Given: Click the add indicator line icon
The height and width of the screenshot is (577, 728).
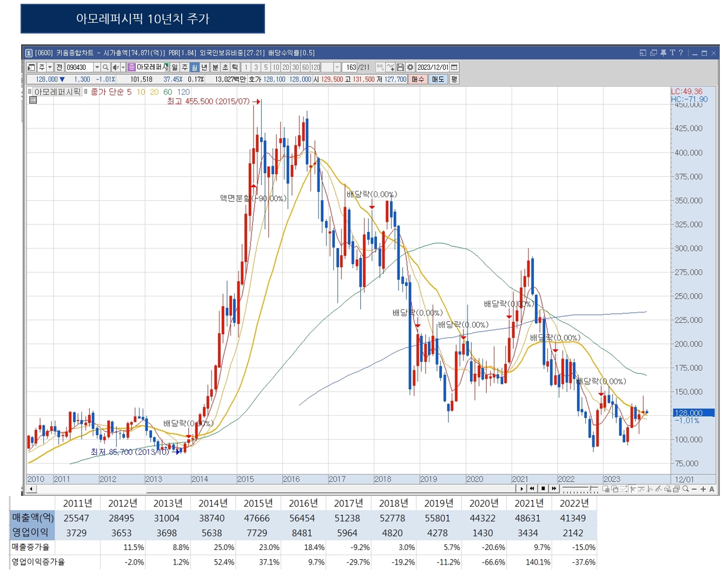Looking at the screenshot, I should [391, 67].
